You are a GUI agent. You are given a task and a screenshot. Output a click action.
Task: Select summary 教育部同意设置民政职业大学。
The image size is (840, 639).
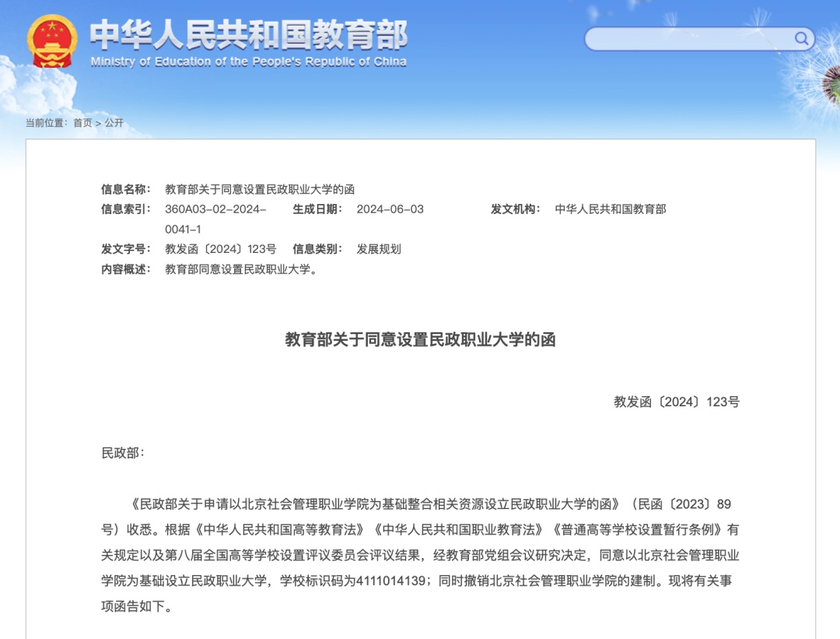coord(241,269)
